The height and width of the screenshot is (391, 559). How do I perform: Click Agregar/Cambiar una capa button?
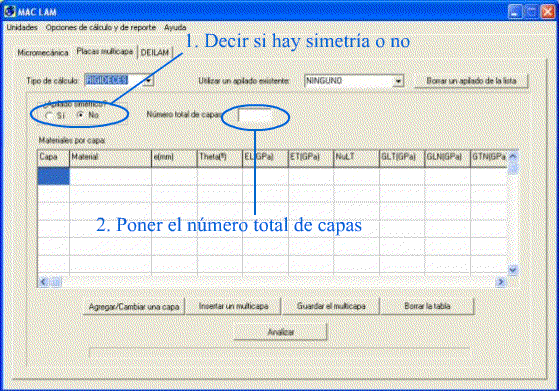pos(134,307)
